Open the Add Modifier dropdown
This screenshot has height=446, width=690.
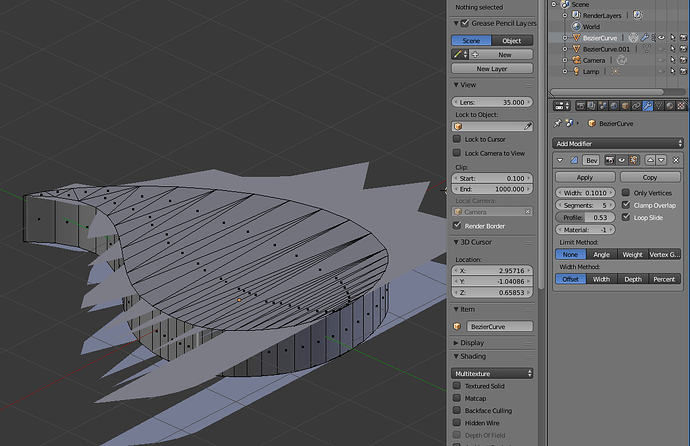pos(617,143)
